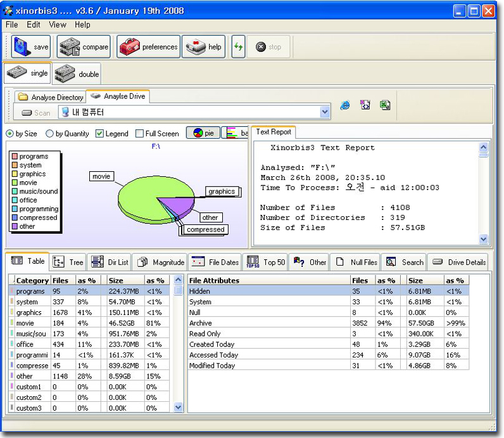Click the Excel CSV export icon

[385, 105]
